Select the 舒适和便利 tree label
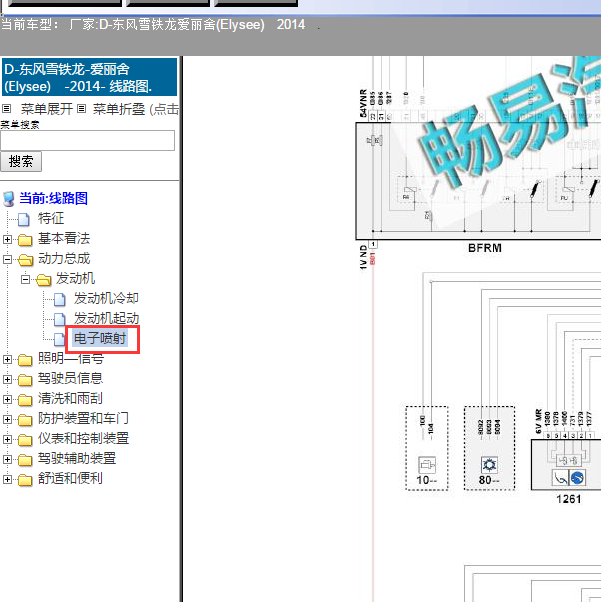Image resolution: width=601 pixels, height=602 pixels. point(70,478)
